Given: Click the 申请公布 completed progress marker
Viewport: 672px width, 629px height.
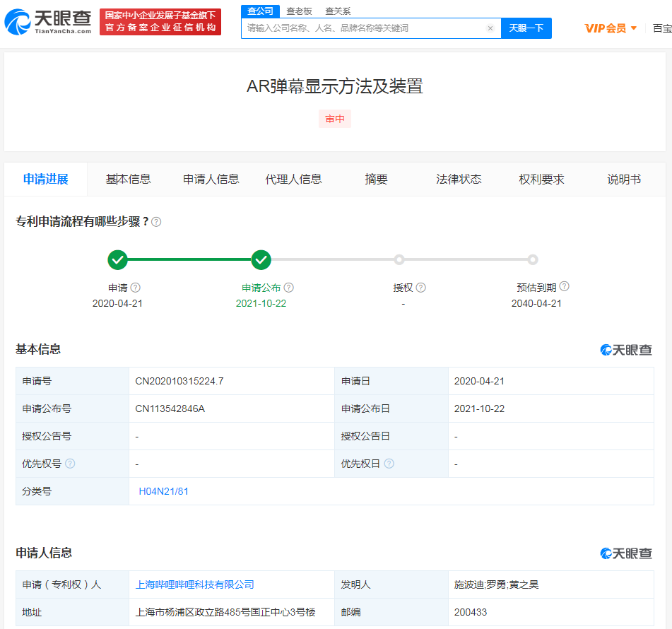Looking at the screenshot, I should click(x=261, y=260).
